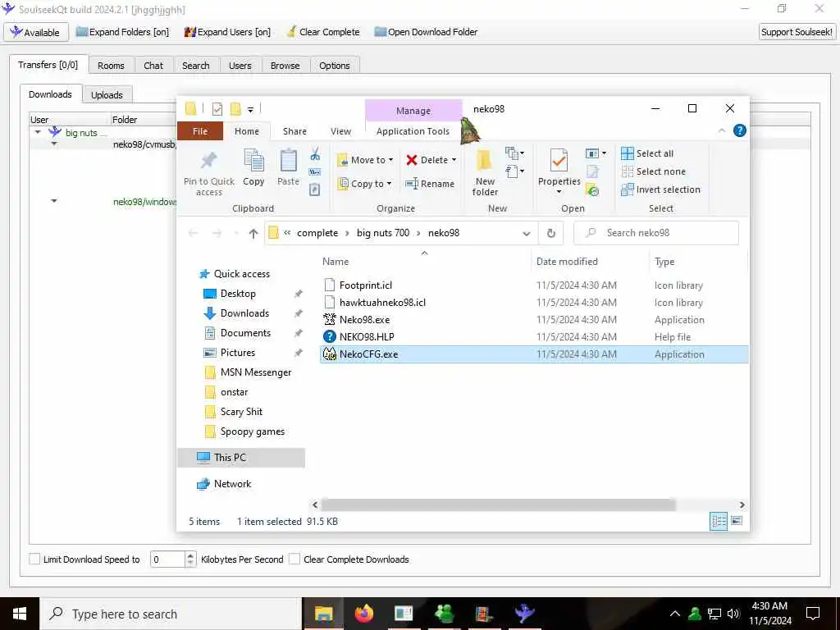Click the MSN Messenger taskbar icon

444,614
